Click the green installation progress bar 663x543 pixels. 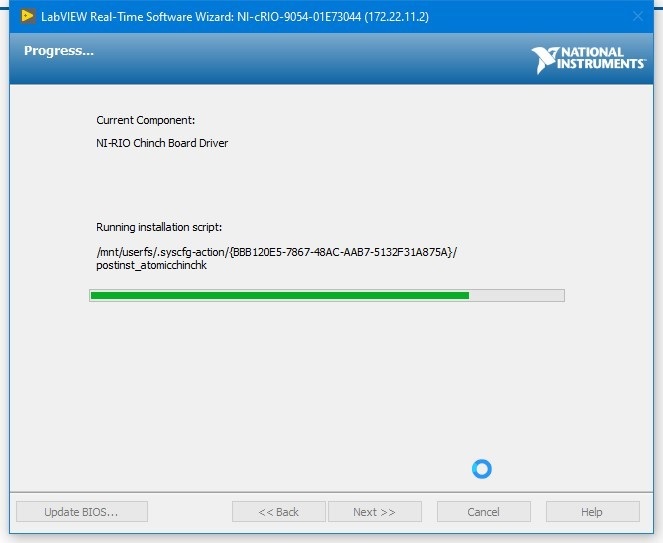327,295
